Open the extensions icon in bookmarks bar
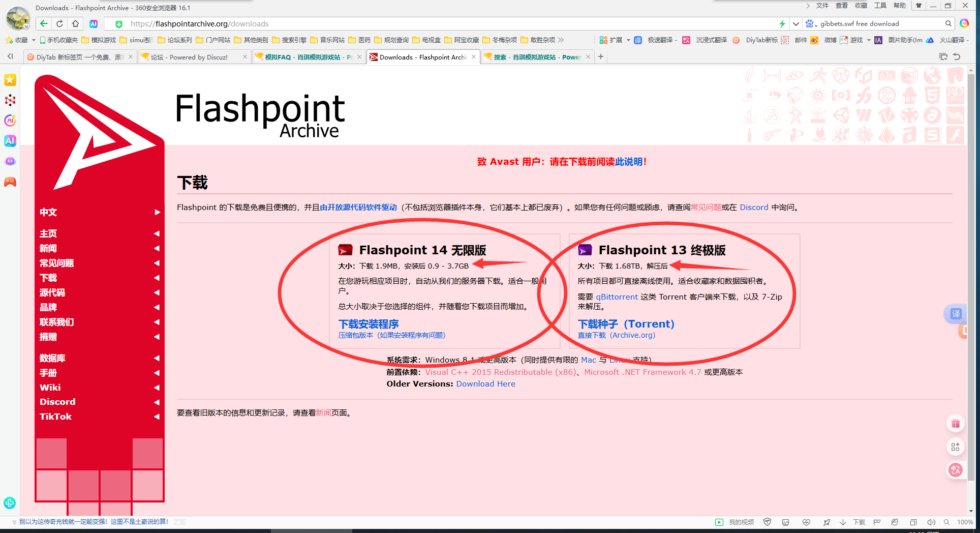Image resolution: width=980 pixels, height=533 pixels. [603, 40]
